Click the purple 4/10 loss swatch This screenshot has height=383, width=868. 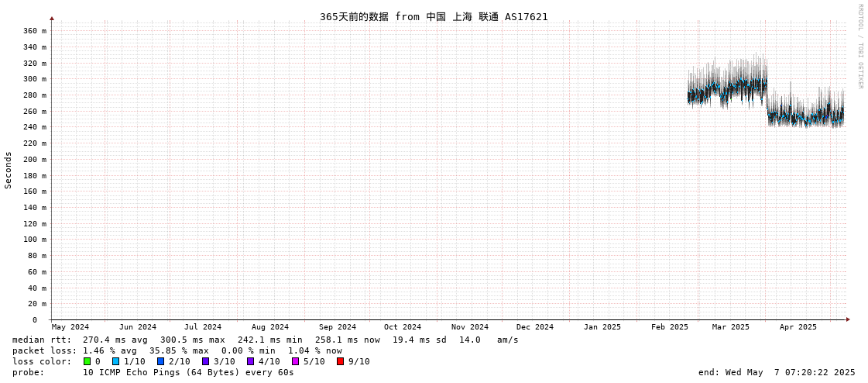250,361
